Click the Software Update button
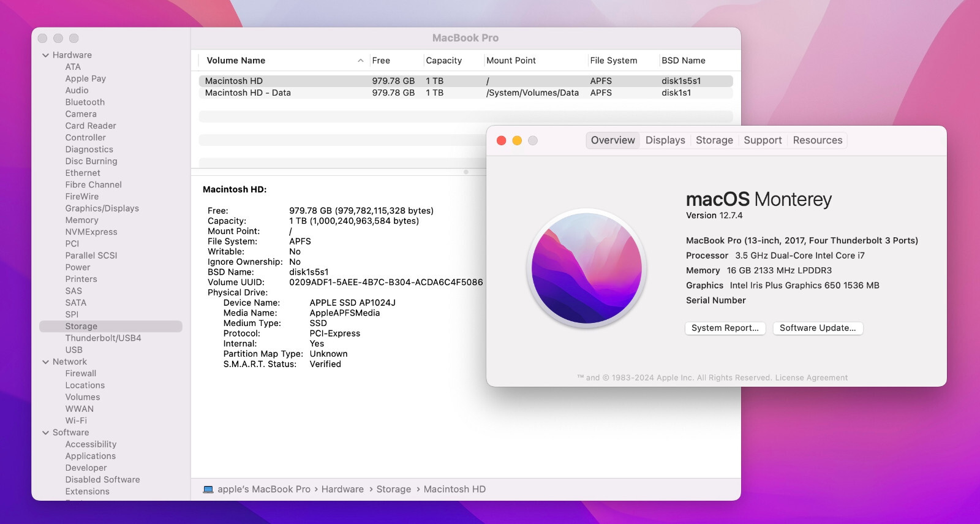Screen dimensions: 980x524 tap(818, 328)
